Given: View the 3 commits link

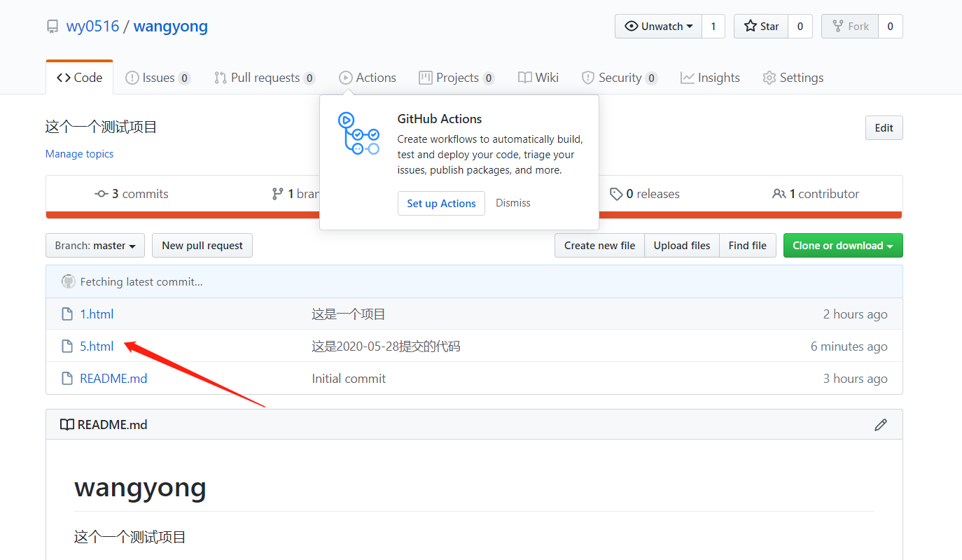Looking at the screenshot, I should 132,194.
